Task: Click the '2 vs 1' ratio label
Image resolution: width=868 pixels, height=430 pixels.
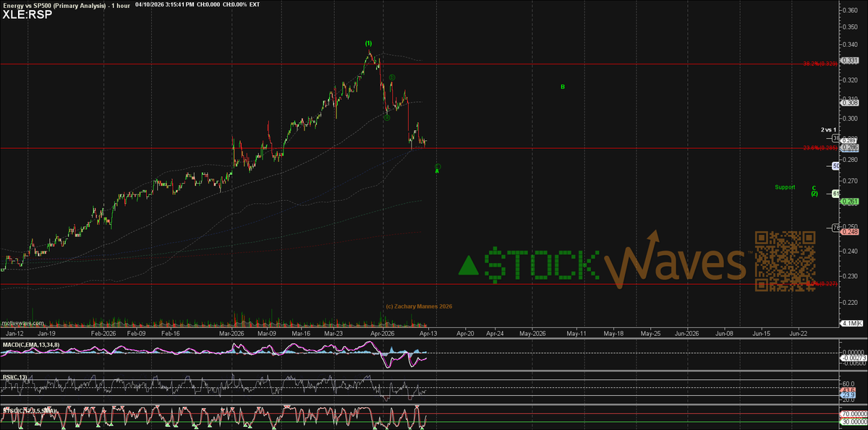Action: click(828, 129)
